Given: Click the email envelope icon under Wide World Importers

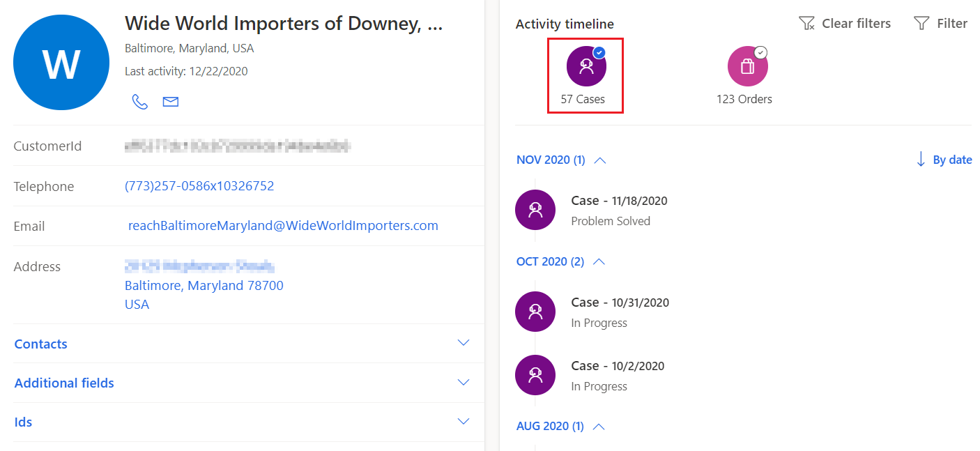Looking at the screenshot, I should [x=170, y=101].
